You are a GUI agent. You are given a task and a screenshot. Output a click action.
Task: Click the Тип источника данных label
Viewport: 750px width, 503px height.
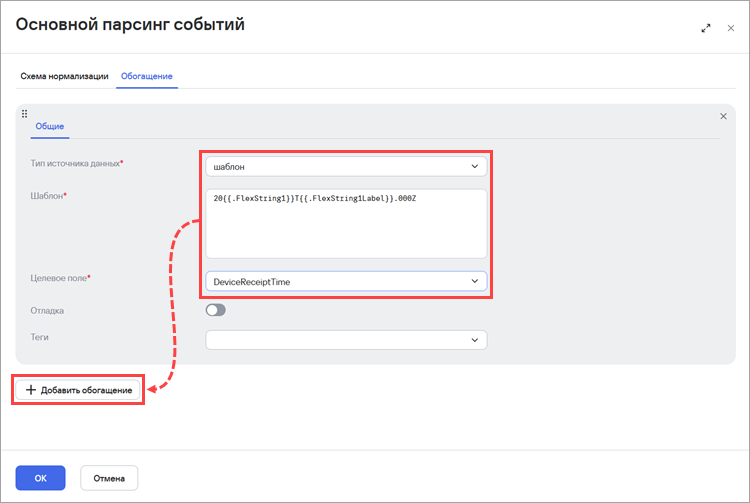click(77, 164)
